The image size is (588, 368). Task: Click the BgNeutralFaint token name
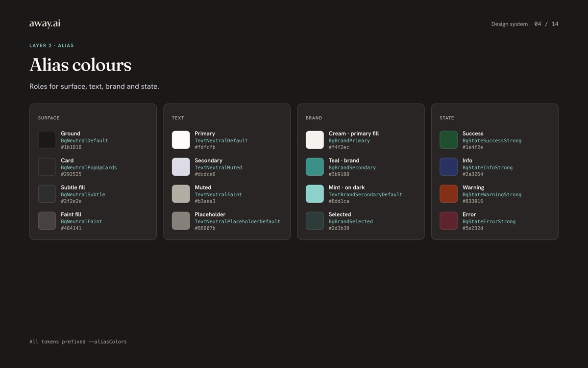point(81,222)
